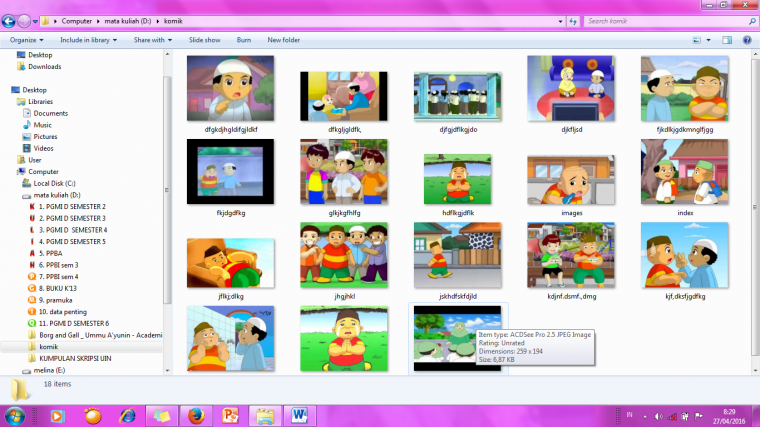This screenshot has height=427, width=760.
Task: Open the Windows Start orb
Action: [x=15, y=416]
